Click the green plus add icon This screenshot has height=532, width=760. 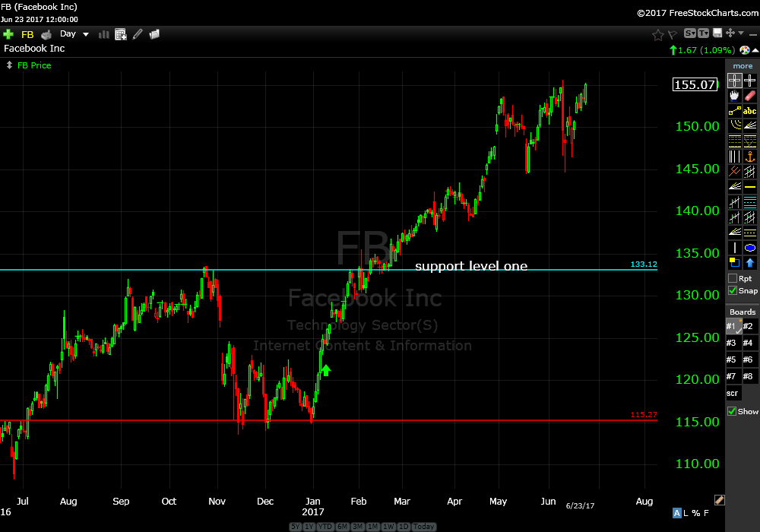(x=8, y=34)
